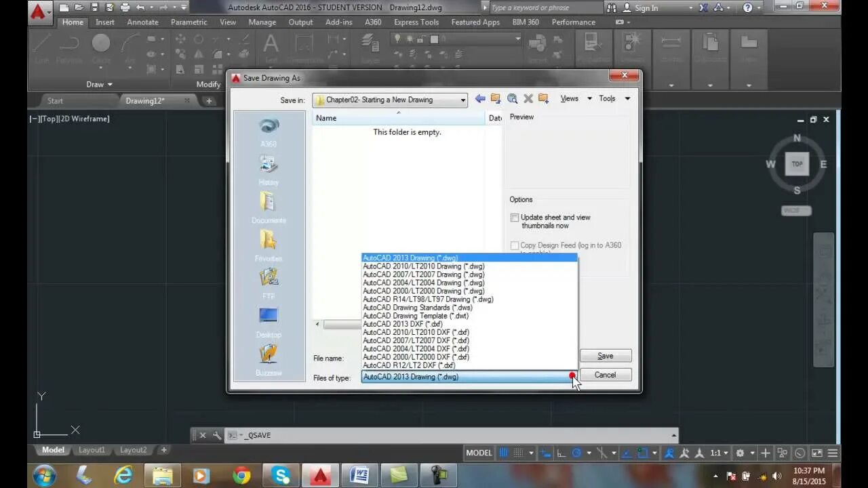Select AutoCAD 2013 DXF (*.dxf) option

(x=469, y=324)
